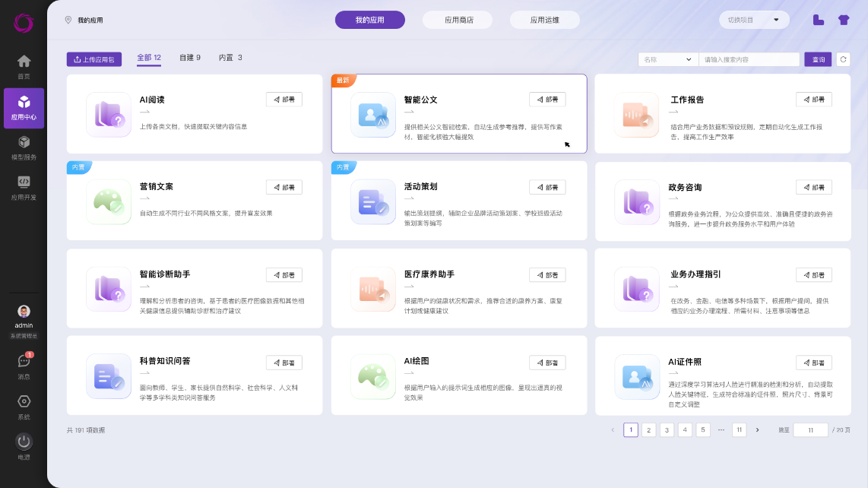Go to pagination page 3
Viewport: 868px width, 488px height.
click(x=667, y=429)
